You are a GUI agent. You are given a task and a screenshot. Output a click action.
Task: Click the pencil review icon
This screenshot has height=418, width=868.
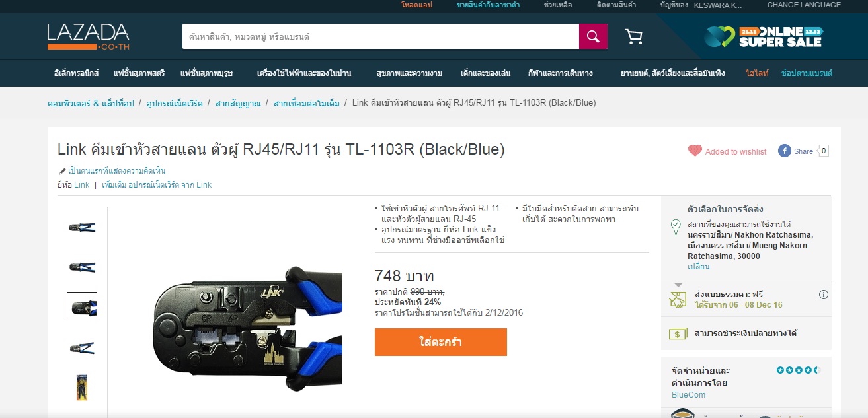coord(62,171)
